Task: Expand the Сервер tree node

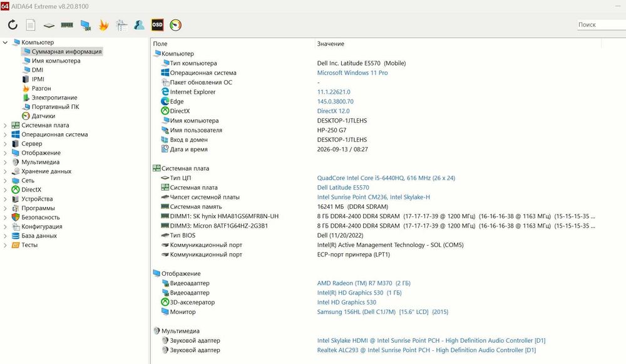Action: point(5,143)
